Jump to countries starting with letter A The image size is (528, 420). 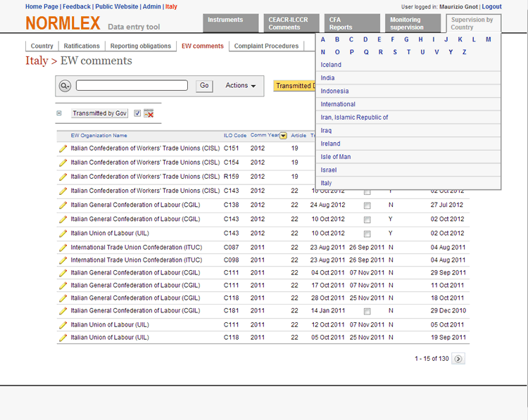click(323, 39)
